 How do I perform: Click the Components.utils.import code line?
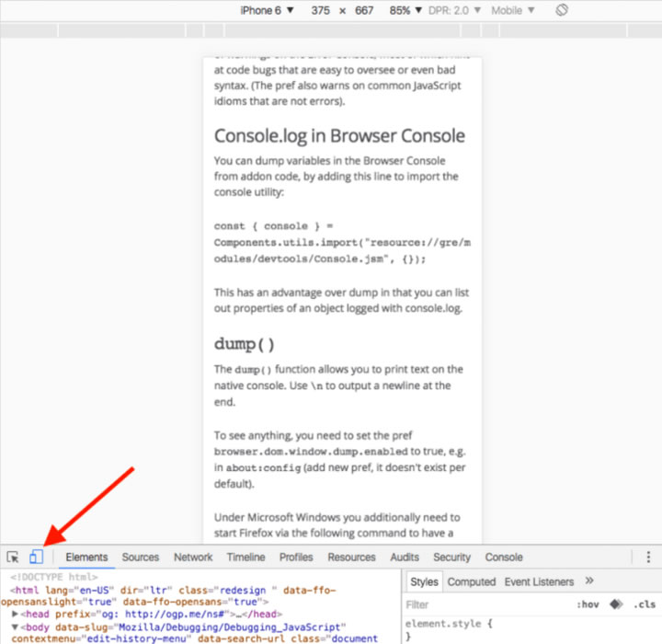[342, 242]
